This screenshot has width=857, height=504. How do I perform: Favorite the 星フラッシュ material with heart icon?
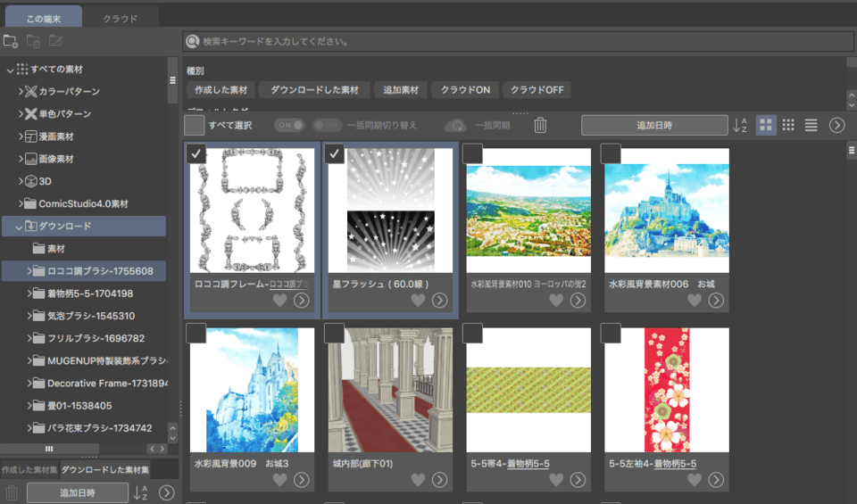pos(418,301)
